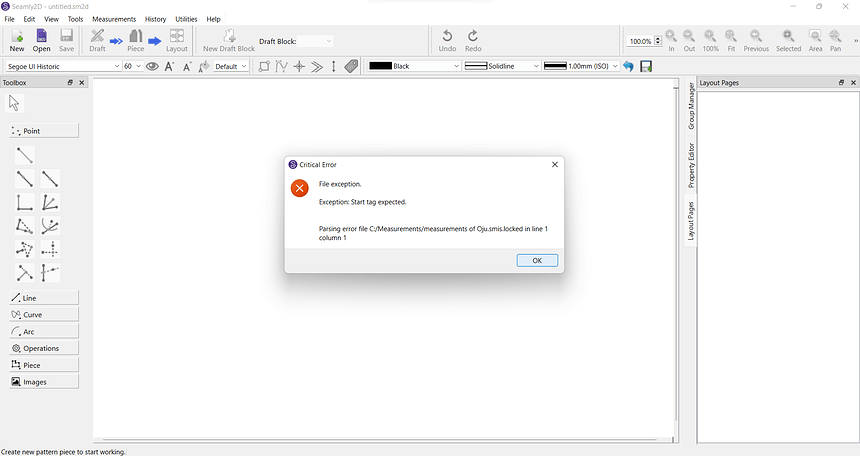
Task: Click the Undo arrow icon
Action: click(447, 36)
